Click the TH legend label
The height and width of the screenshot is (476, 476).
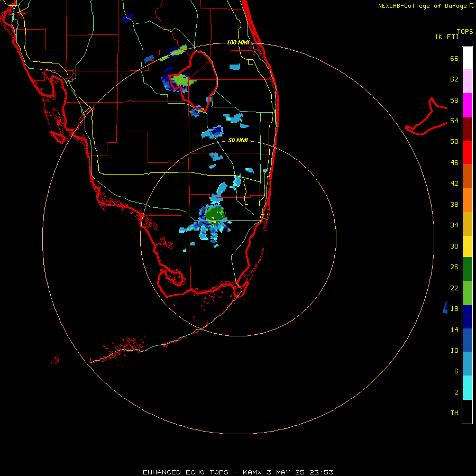point(454,413)
